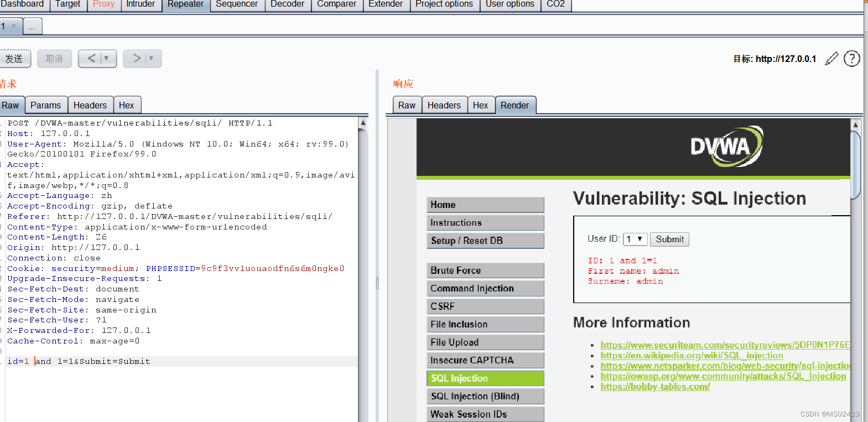
Task: Click the Content-Length: 26 header line
Action: tap(57, 237)
